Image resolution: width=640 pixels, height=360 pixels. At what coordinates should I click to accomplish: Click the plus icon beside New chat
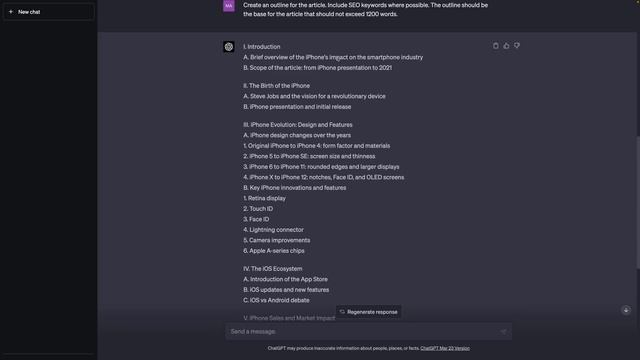pyautogui.click(x=11, y=12)
